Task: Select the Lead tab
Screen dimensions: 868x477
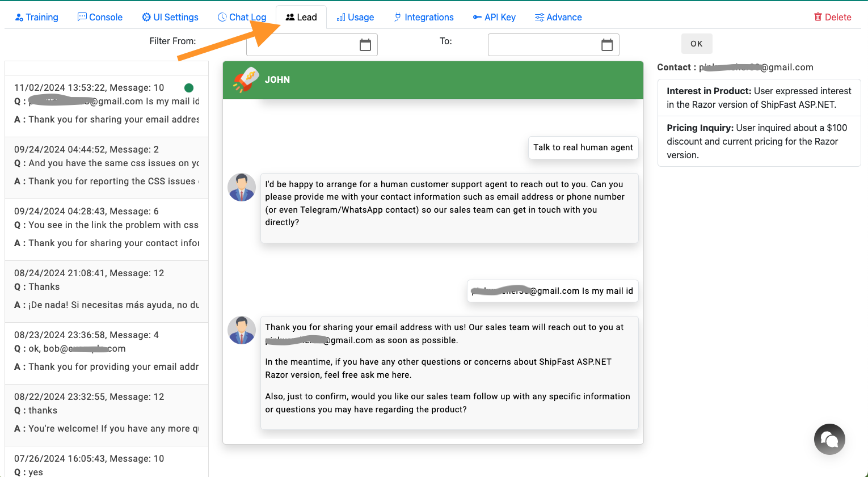Action: [301, 17]
